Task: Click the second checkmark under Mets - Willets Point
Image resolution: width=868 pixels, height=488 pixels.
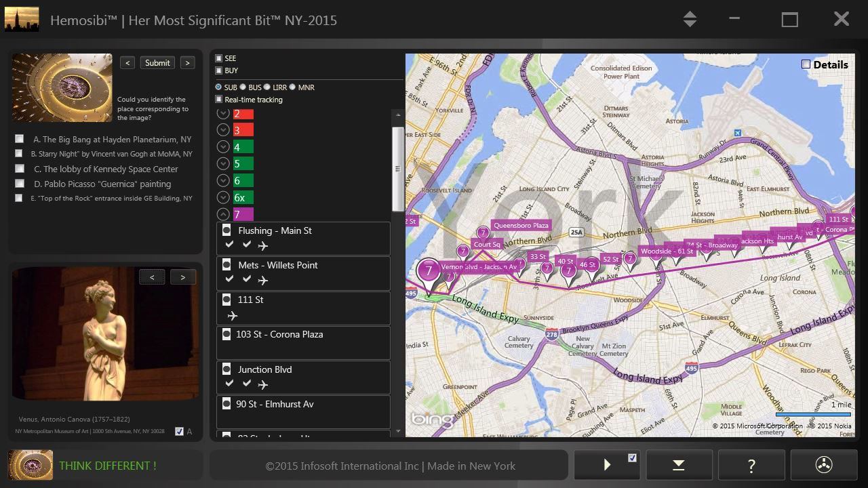Action: (247, 279)
